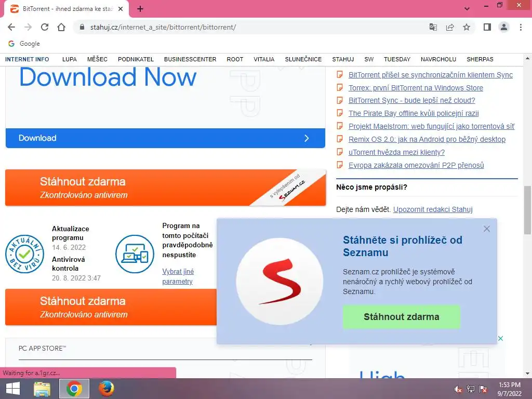This screenshot has width=532, height=399.
Task: Click the article icon beside Torrex link
Action: coord(340,87)
